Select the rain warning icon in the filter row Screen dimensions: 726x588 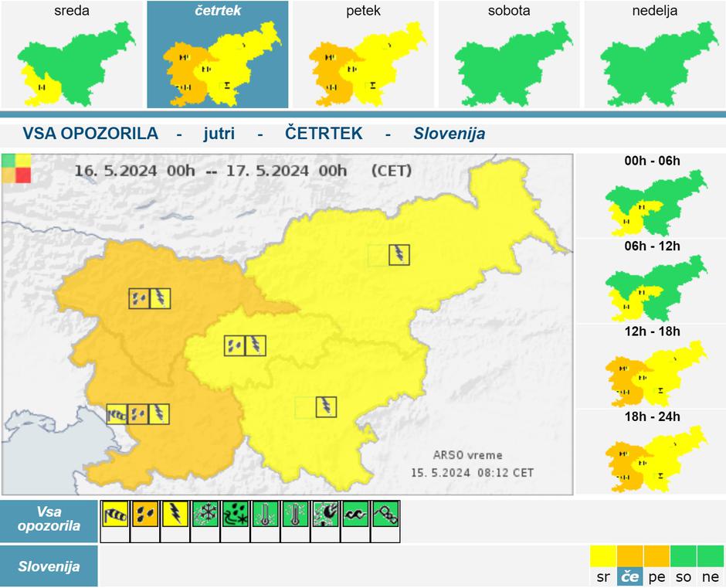pos(145,514)
